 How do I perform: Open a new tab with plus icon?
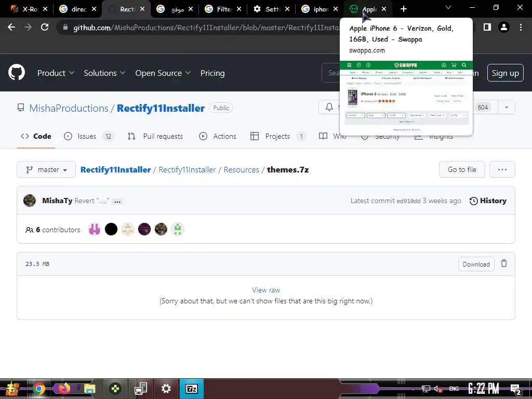[x=403, y=9]
